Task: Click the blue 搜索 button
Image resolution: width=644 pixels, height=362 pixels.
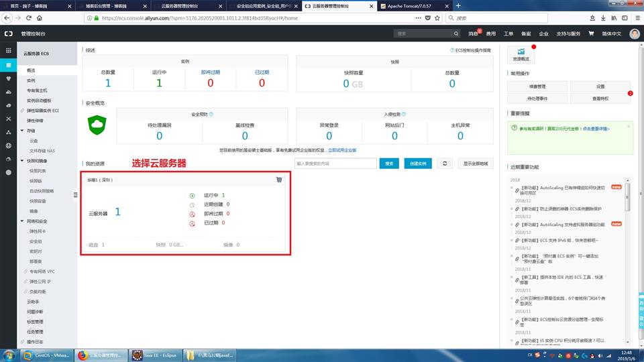Action: (389, 164)
